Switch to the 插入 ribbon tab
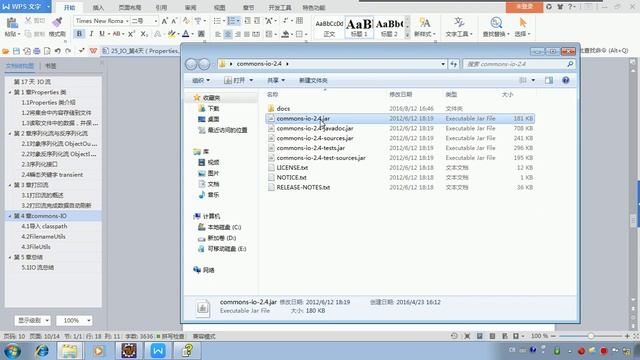Image resolution: width=640 pixels, height=360 pixels. (98, 8)
